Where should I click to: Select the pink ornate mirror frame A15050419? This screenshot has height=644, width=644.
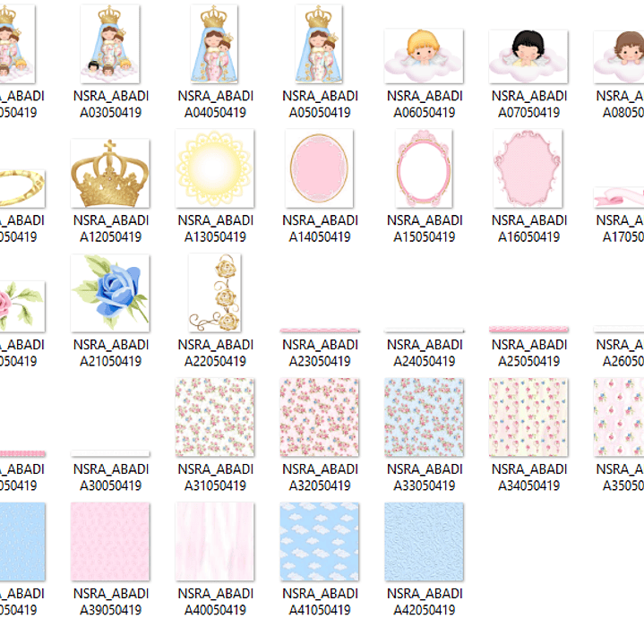pos(424,168)
